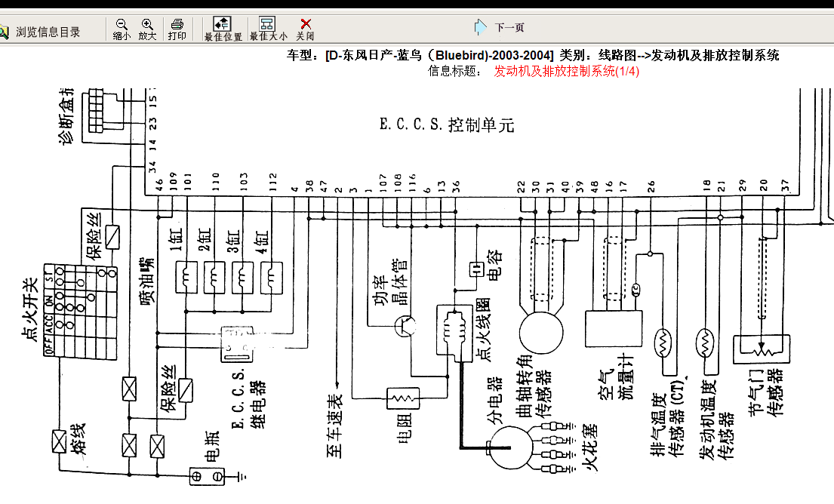
Task: Click the 节气门传感器 throttle sensor label
Action: pyautogui.click(x=766, y=392)
